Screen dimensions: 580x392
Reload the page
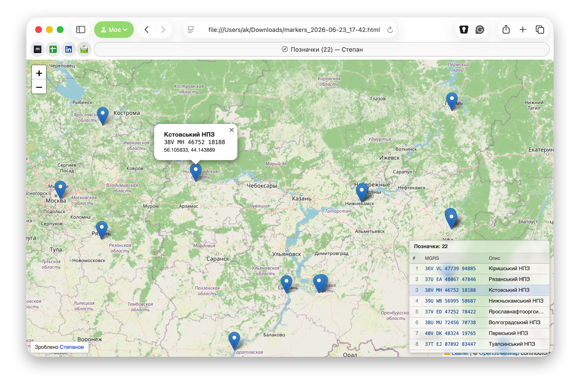coord(390,30)
